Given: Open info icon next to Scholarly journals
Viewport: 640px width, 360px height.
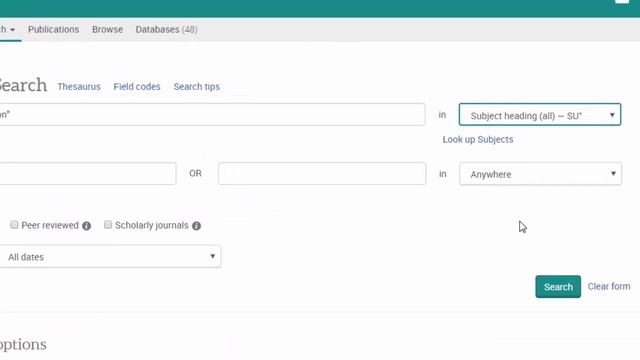Looking at the screenshot, I should tap(196, 226).
